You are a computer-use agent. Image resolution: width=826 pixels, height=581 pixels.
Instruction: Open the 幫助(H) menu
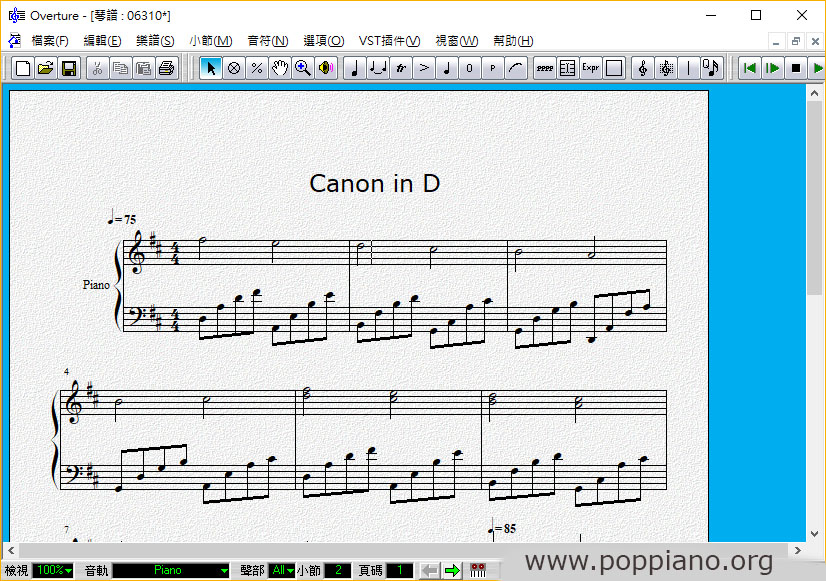[x=513, y=41]
